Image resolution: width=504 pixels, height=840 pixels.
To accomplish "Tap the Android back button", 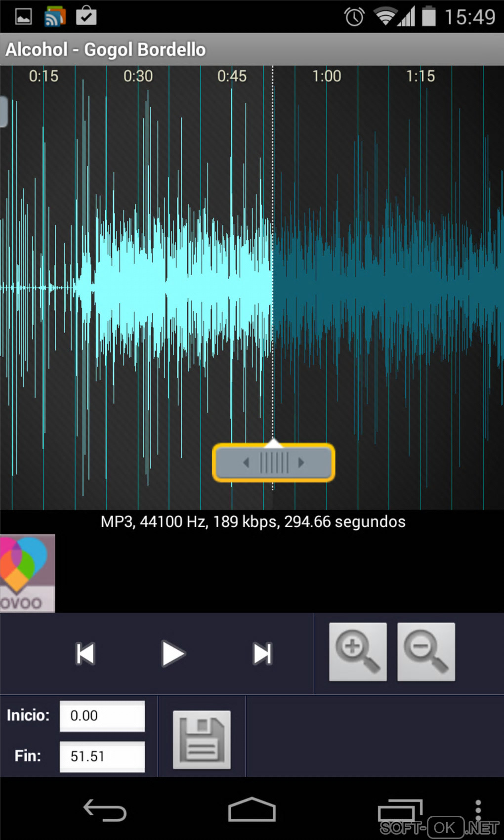I will click(x=105, y=810).
